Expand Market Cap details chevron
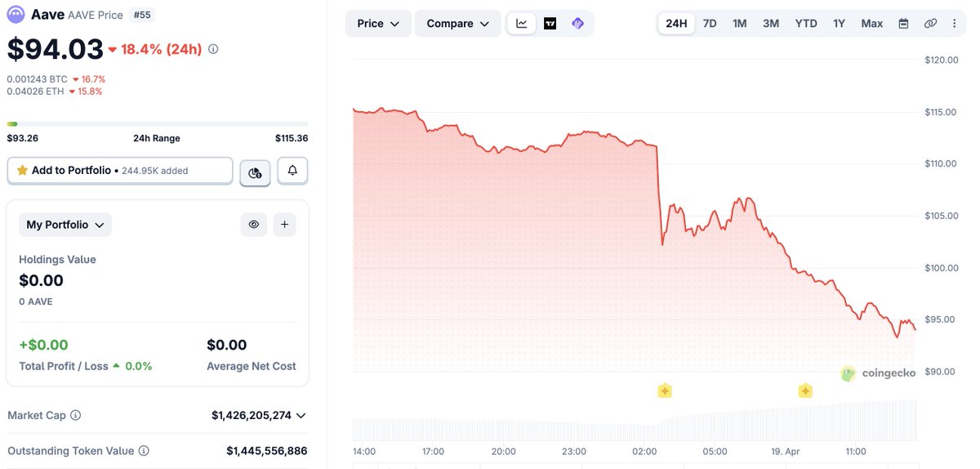 (301, 415)
